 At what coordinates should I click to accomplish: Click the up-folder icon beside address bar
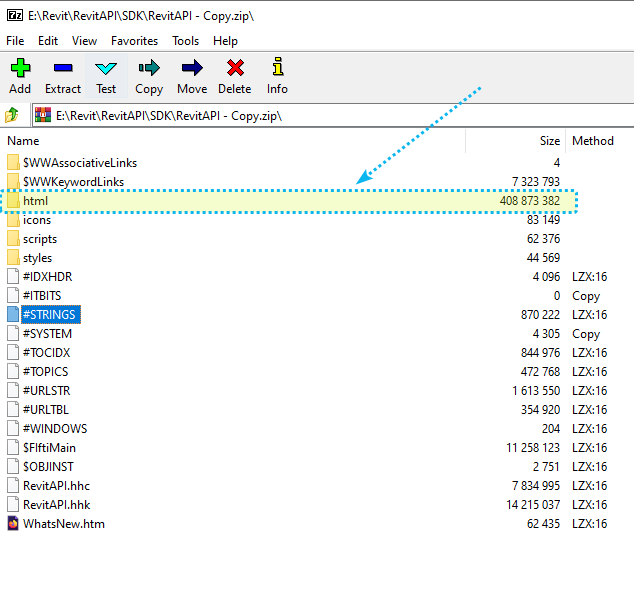point(14,115)
